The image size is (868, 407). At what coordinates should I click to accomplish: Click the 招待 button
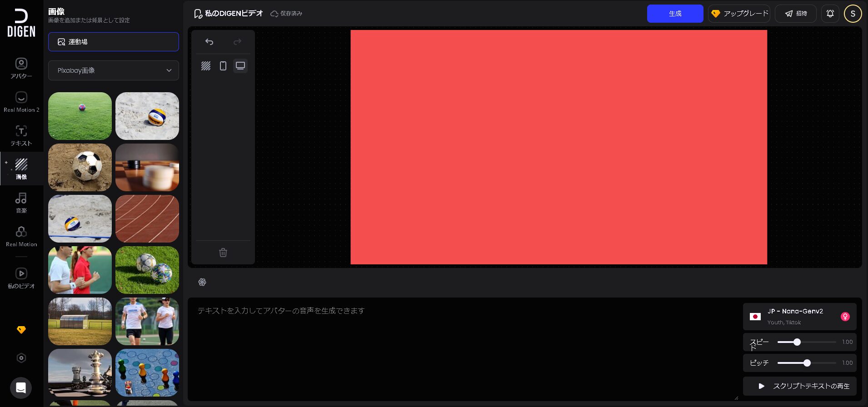(796, 14)
